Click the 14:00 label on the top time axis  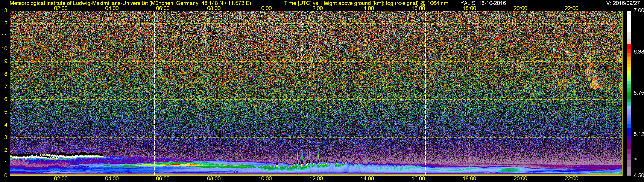point(367,8)
